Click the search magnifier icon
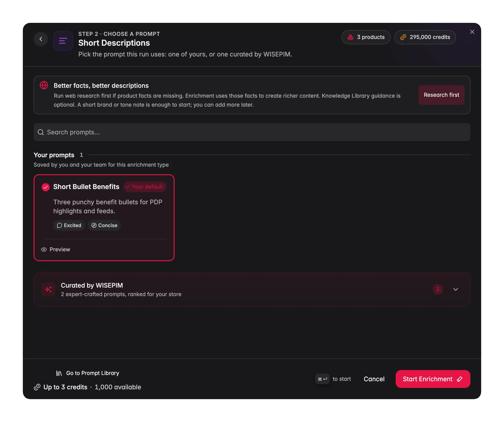 (x=41, y=132)
